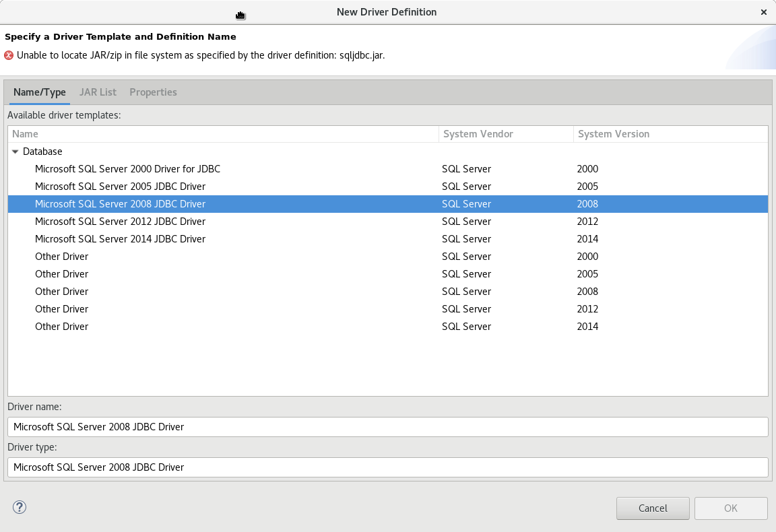
Task: Select the Name/Type tab
Action: [x=40, y=92]
